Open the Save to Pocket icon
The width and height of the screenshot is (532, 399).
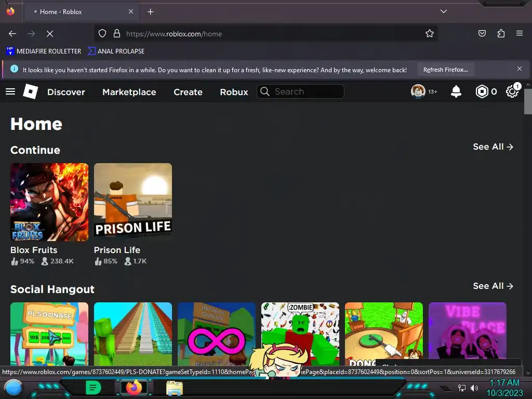[482, 33]
